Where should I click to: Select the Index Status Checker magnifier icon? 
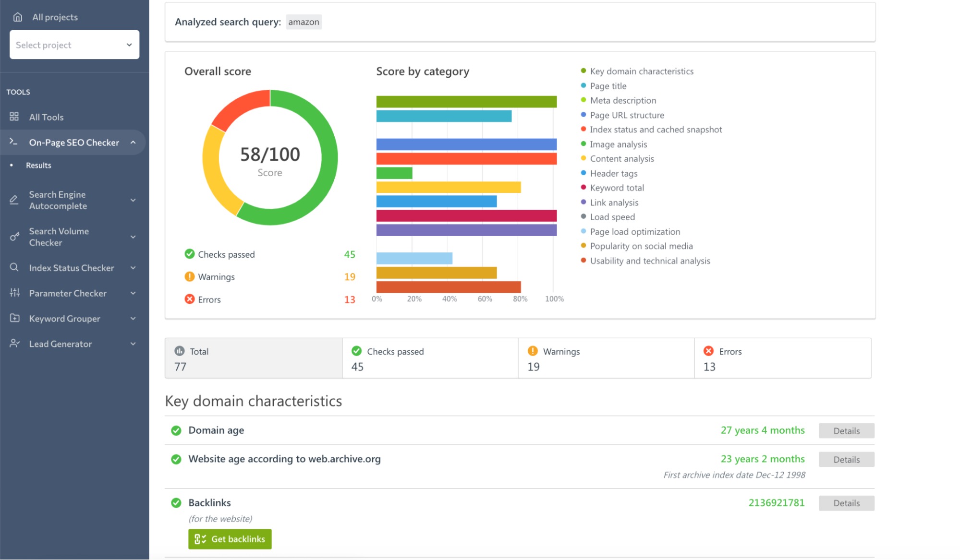(14, 267)
